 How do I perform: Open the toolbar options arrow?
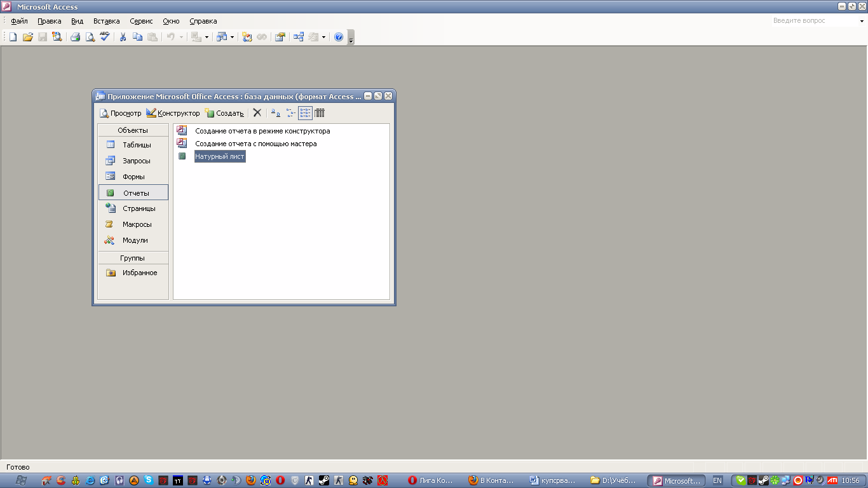point(351,38)
